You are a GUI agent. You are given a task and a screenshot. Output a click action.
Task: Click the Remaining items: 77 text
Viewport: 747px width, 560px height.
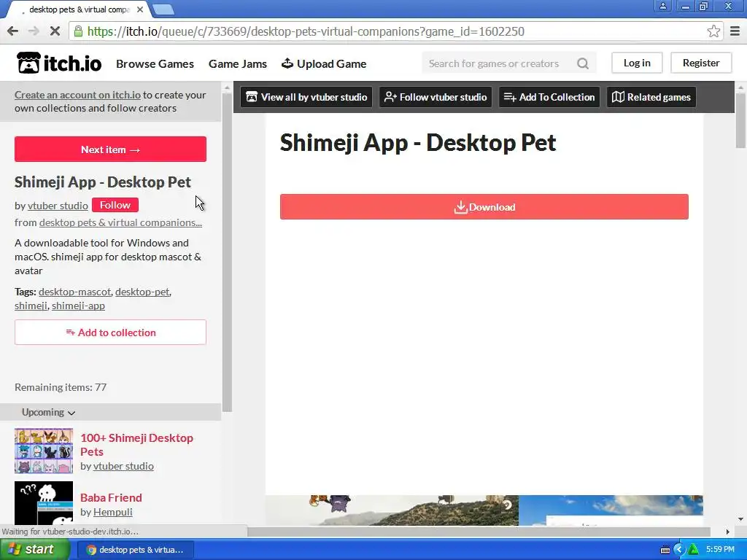point(61,387)
